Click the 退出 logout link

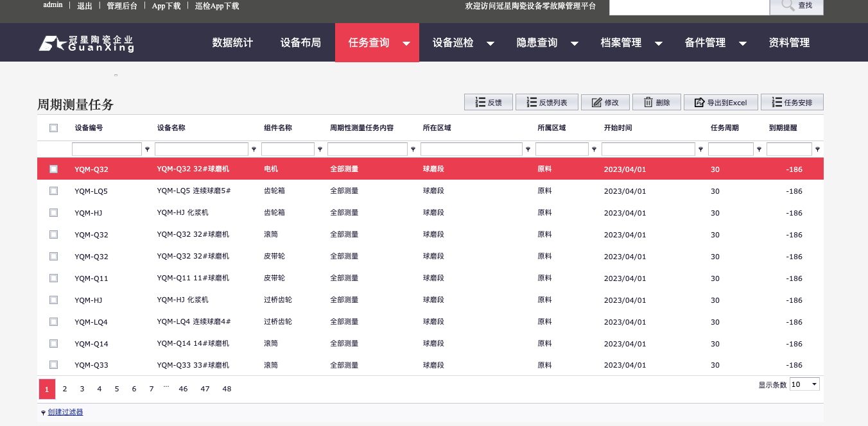coord(84,6)
